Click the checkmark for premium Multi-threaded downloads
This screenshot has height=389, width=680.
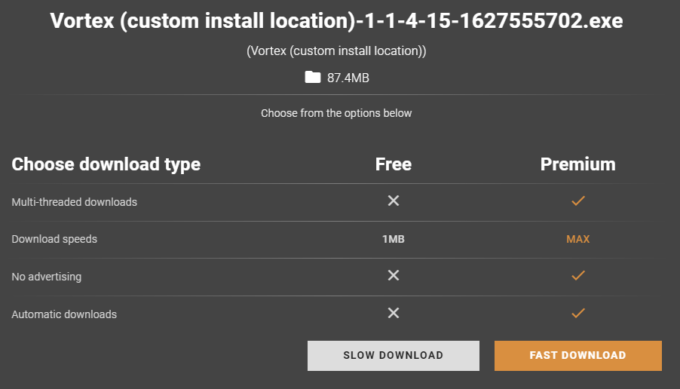click(x=578, y=201)
